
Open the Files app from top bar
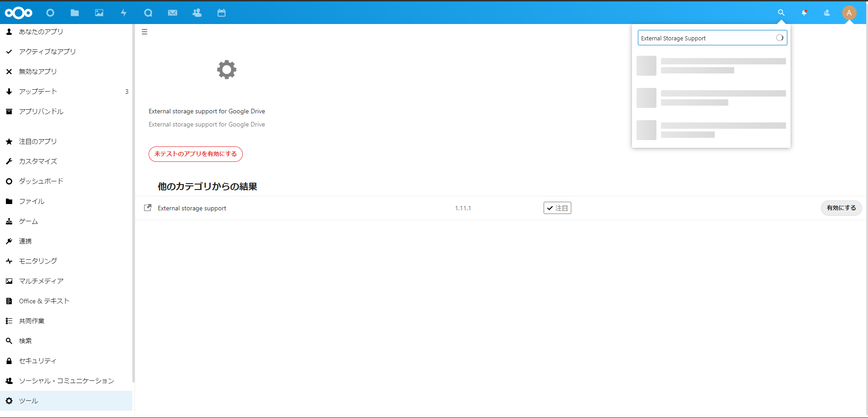point(75,13)
